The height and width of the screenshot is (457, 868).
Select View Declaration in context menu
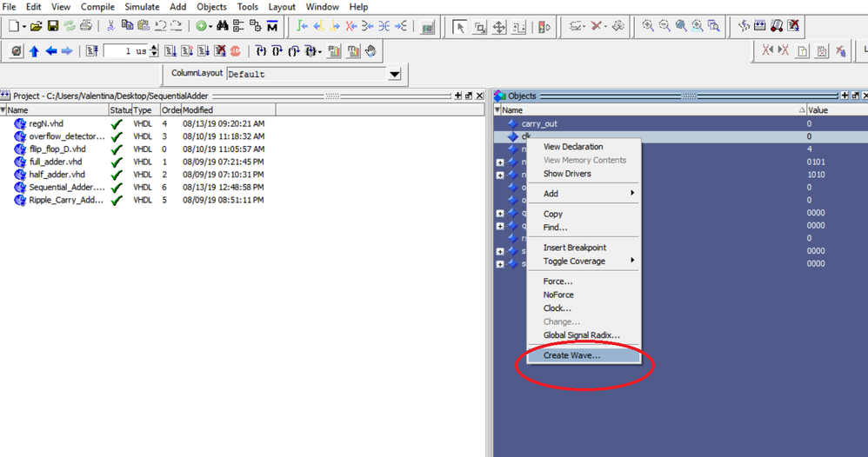click(583, 147)
